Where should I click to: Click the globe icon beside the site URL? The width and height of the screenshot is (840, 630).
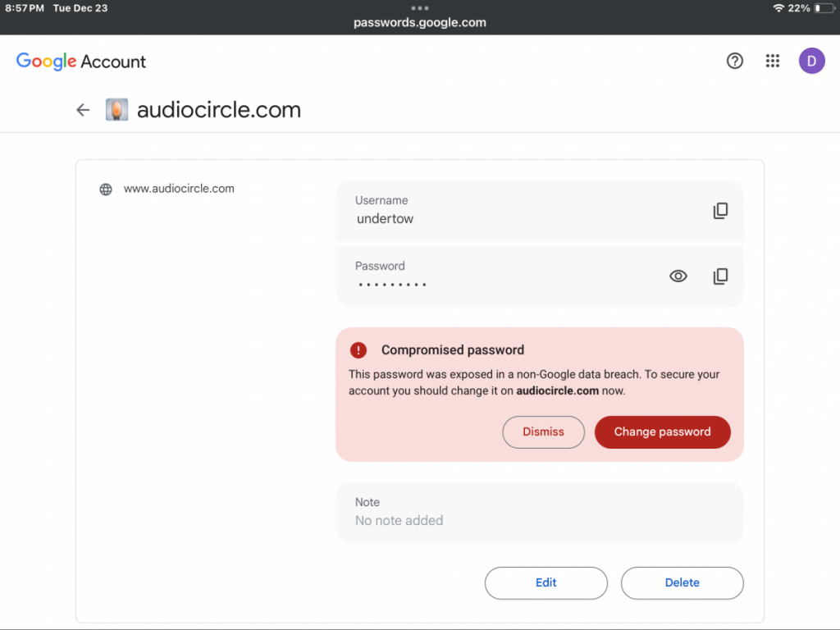[106, 189]
